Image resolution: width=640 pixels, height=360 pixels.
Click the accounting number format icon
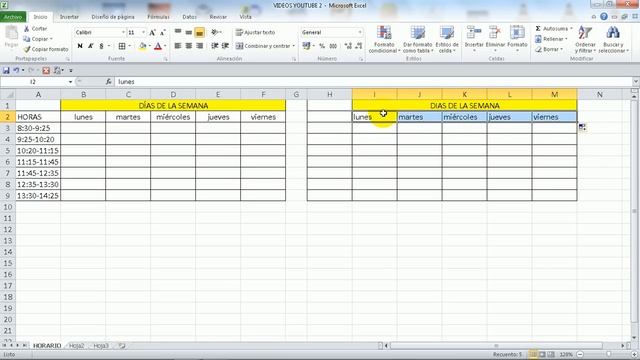(x=306, y=46)
